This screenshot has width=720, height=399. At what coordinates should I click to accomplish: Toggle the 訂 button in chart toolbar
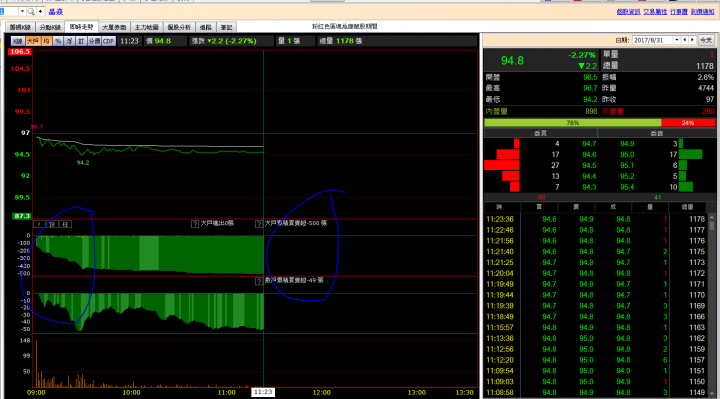[81, 41]
